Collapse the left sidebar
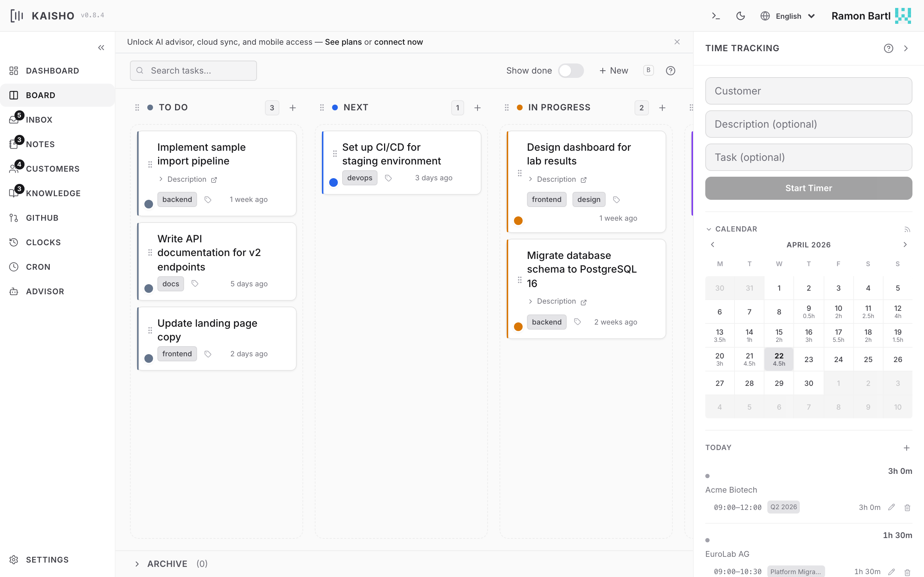Screen dimensions: 924x577 (101, 48)
